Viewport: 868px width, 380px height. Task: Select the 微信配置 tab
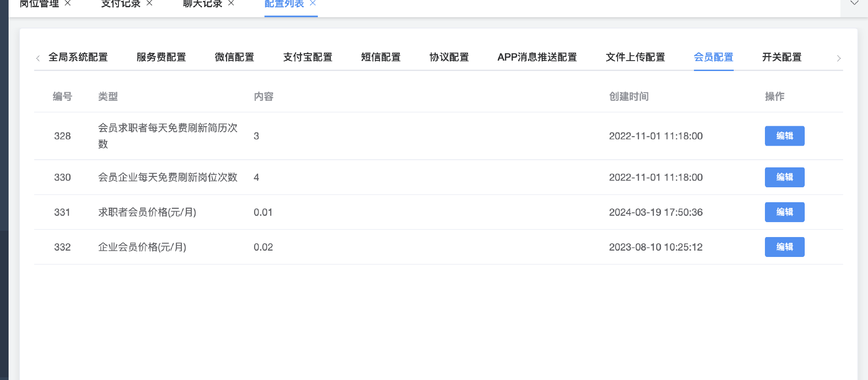pyautogui.click(x=234, y=57)
